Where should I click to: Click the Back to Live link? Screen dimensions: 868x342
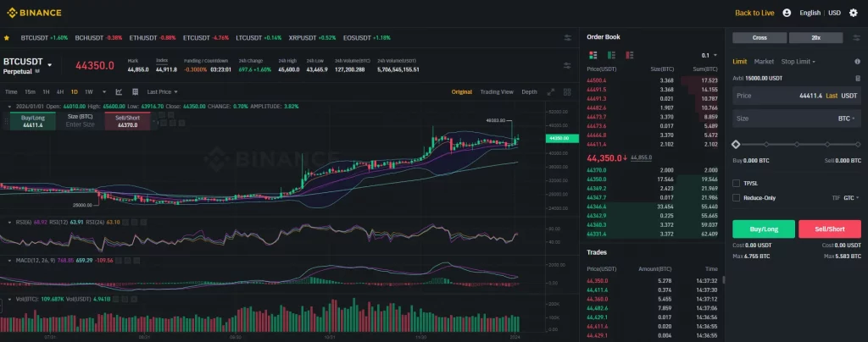(x=754, y=13)
